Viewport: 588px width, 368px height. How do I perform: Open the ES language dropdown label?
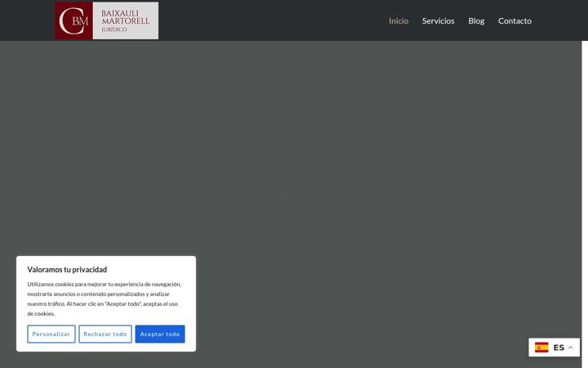click(x=559, y=348)
